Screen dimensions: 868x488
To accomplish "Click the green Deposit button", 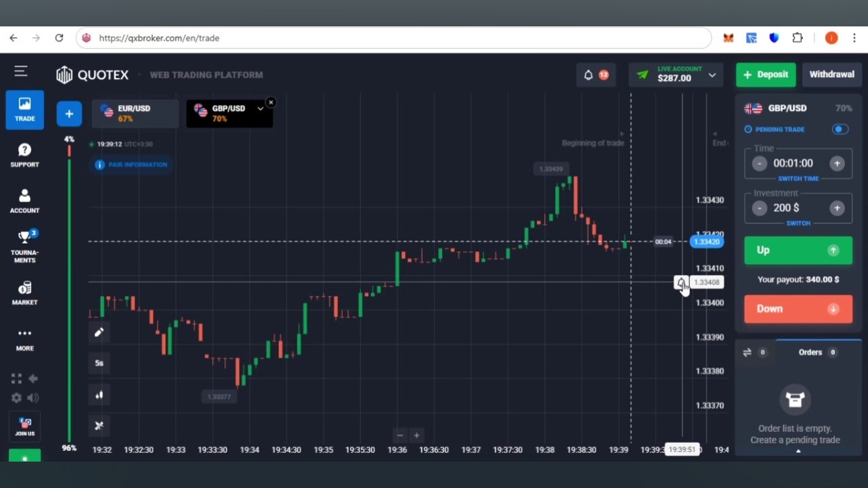I will point(766,74).
